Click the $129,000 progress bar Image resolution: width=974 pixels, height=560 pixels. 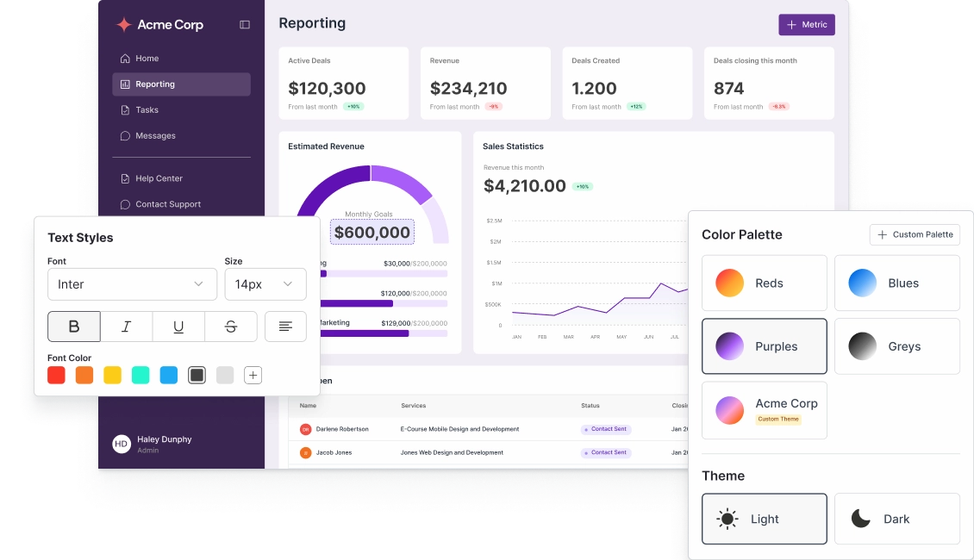384,333
